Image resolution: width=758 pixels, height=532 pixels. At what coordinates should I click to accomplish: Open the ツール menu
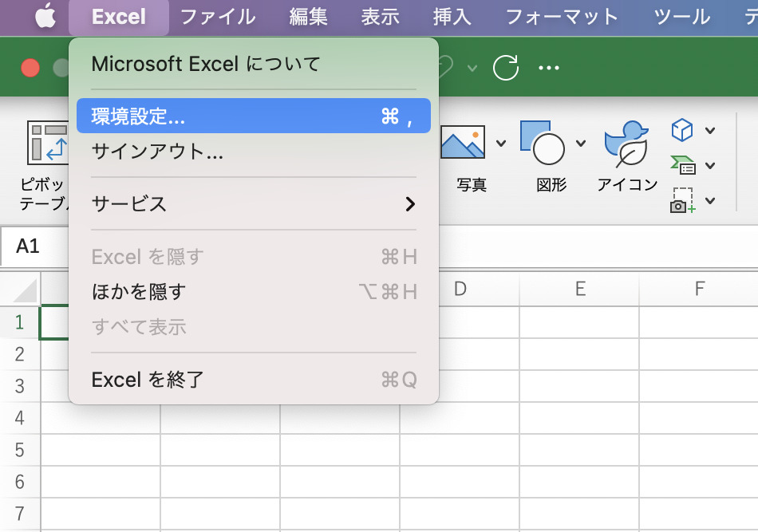(681, 18)
